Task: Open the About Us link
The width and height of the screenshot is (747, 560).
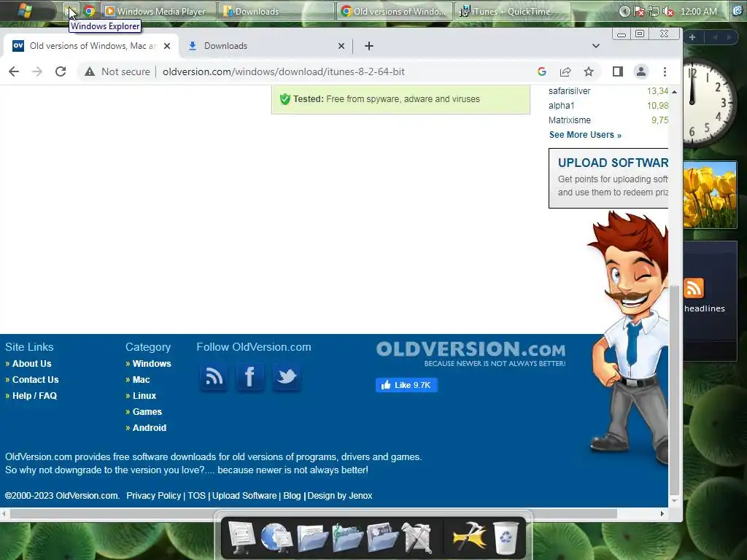Action: [31, 363]
